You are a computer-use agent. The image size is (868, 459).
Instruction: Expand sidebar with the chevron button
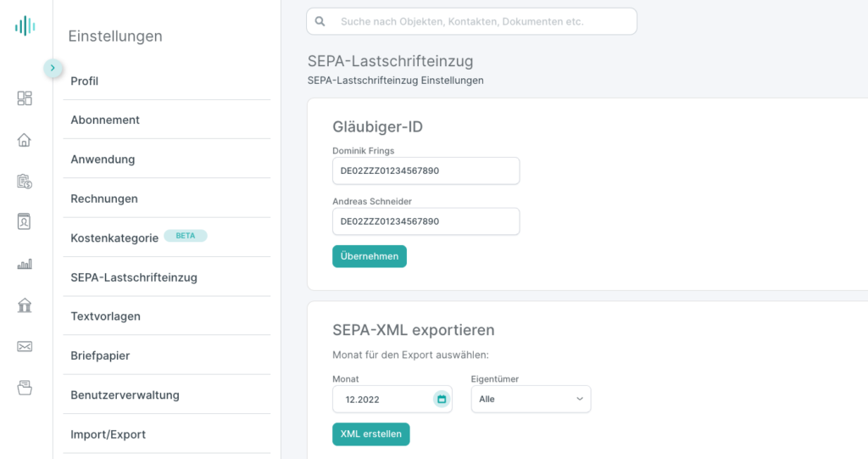coord(53,68)
